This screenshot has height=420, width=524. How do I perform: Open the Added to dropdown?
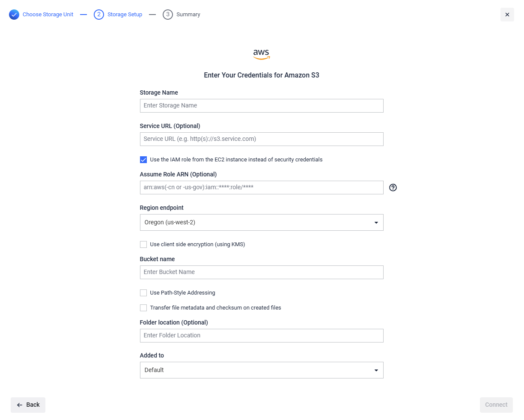pos(262,370)
